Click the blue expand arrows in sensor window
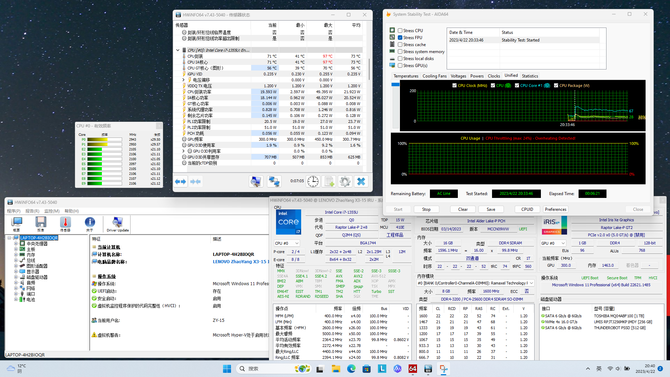 [180, 182]
